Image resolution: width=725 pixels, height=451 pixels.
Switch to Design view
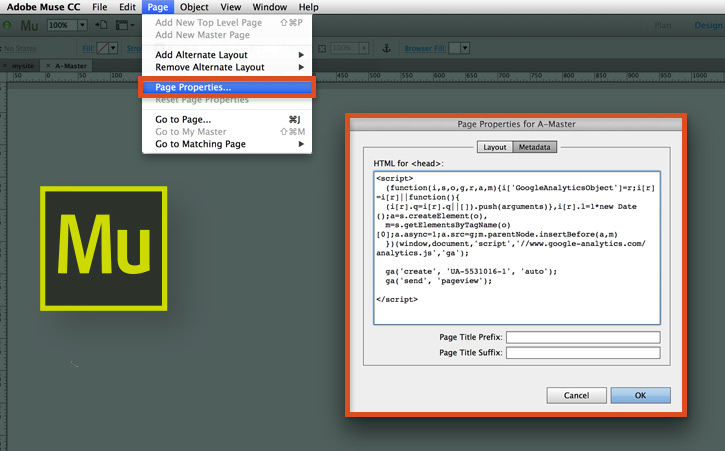point(708,25)
